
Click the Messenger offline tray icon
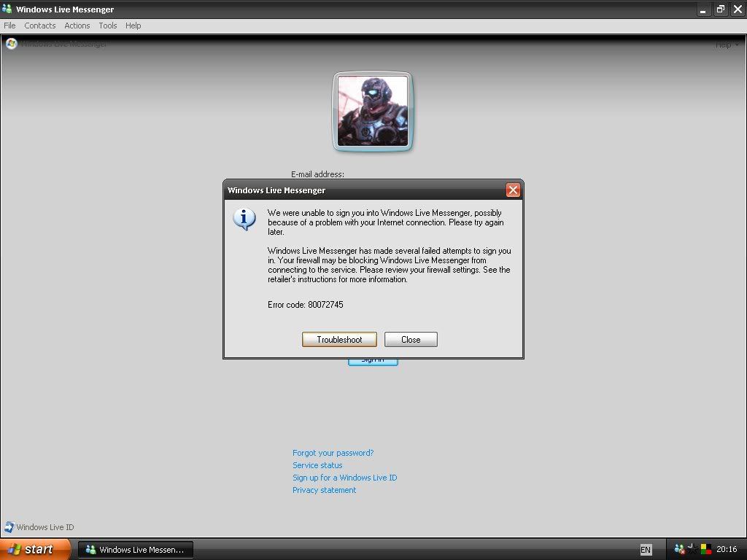coord(679,549)
